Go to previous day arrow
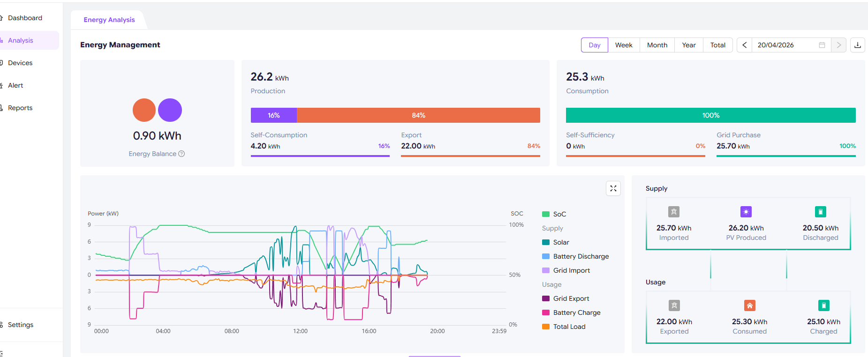This screenshot has width=868, height=357. tap(744, 45)
